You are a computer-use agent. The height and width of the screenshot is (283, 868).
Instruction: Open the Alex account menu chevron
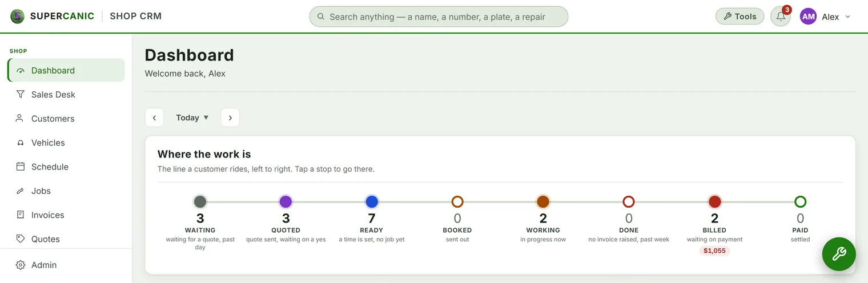pos(848,17)
